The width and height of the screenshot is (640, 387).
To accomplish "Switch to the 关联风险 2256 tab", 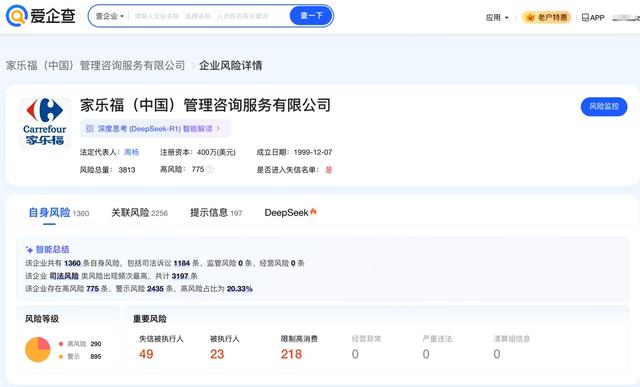I will tap(140, 213).
